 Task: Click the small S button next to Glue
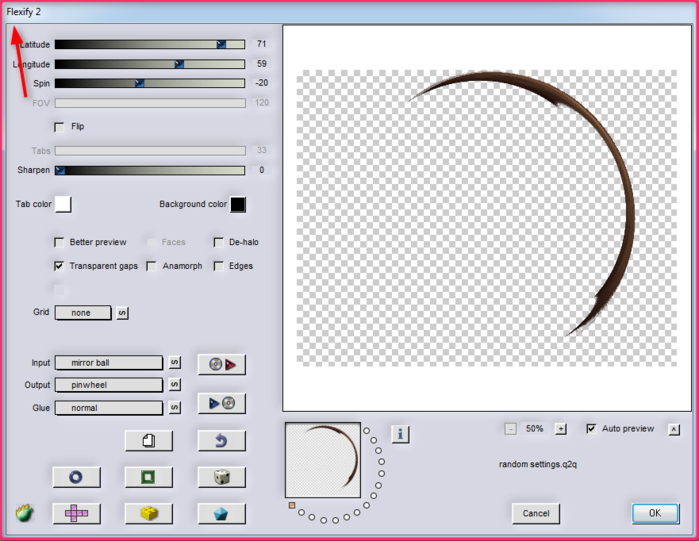point(175,407)
